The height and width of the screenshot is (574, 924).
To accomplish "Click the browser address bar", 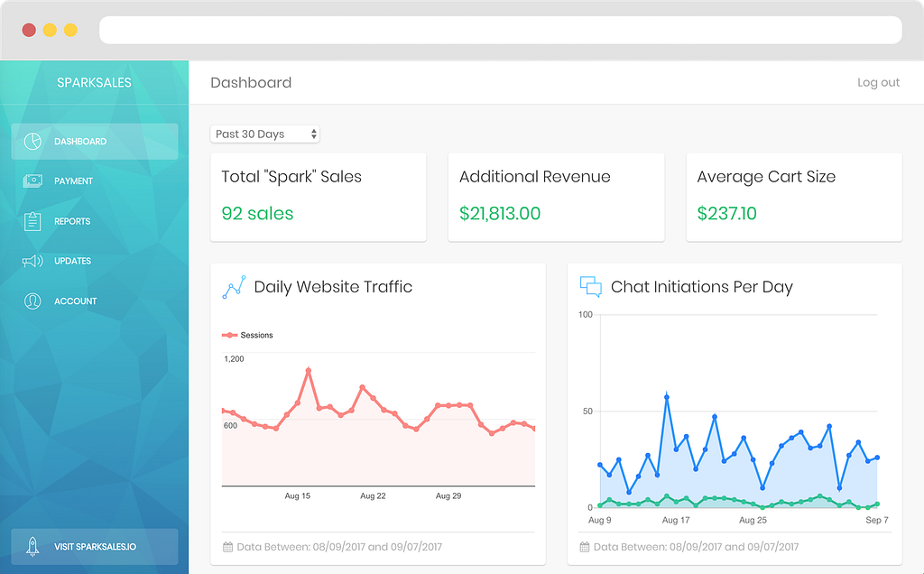I will click(x=500, y=30).
